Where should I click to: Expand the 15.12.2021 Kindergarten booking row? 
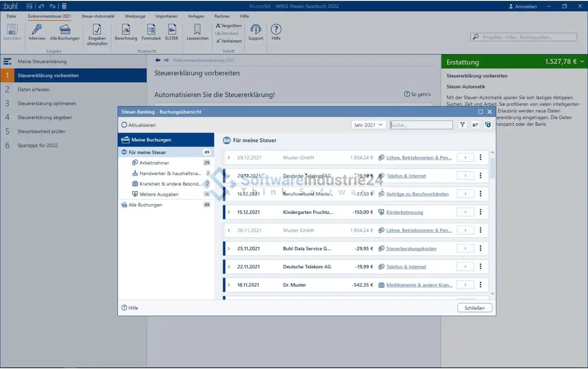click(x=229, y=212)
